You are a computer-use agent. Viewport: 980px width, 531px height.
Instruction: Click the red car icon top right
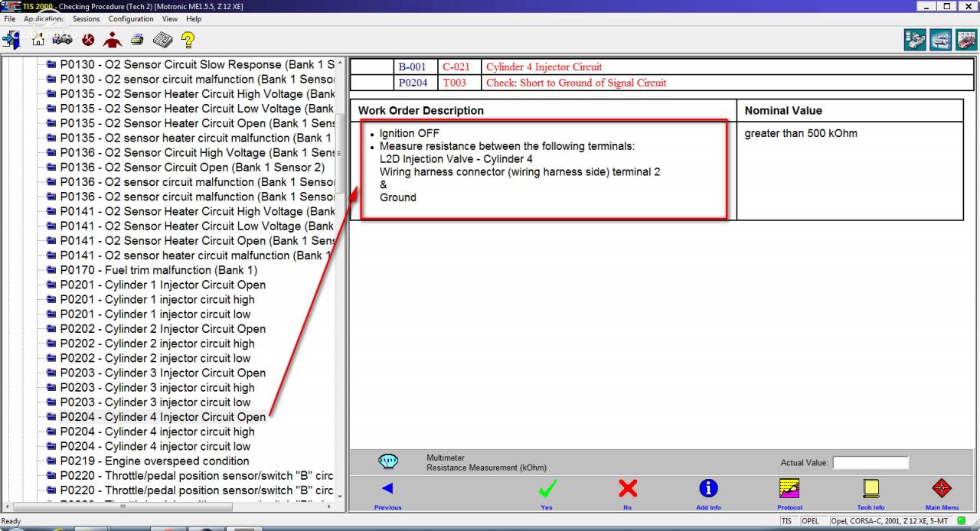[x=966, y=40]
